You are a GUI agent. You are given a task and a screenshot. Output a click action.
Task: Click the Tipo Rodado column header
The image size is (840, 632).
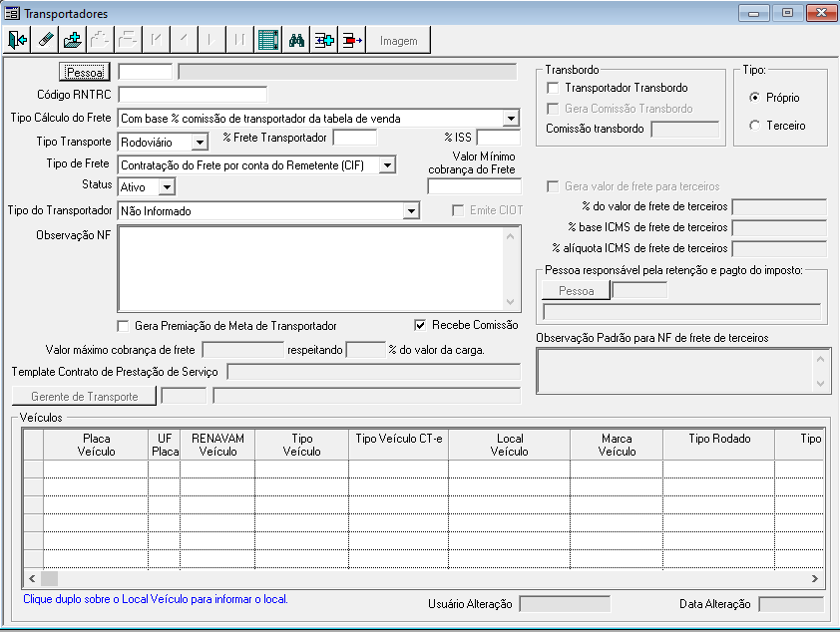click(719, 445)
